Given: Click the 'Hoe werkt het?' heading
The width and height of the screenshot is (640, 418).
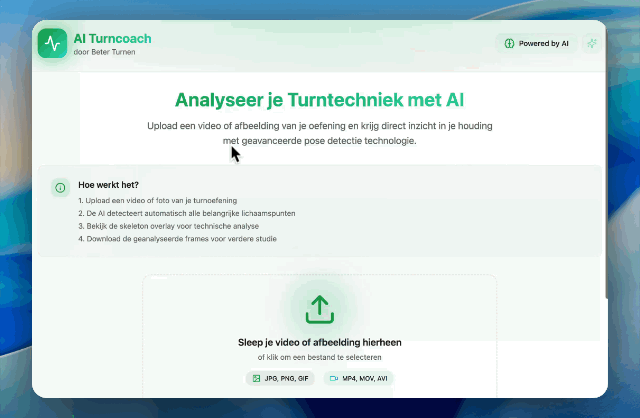Looking at the screenshot, I should (108, 185).
